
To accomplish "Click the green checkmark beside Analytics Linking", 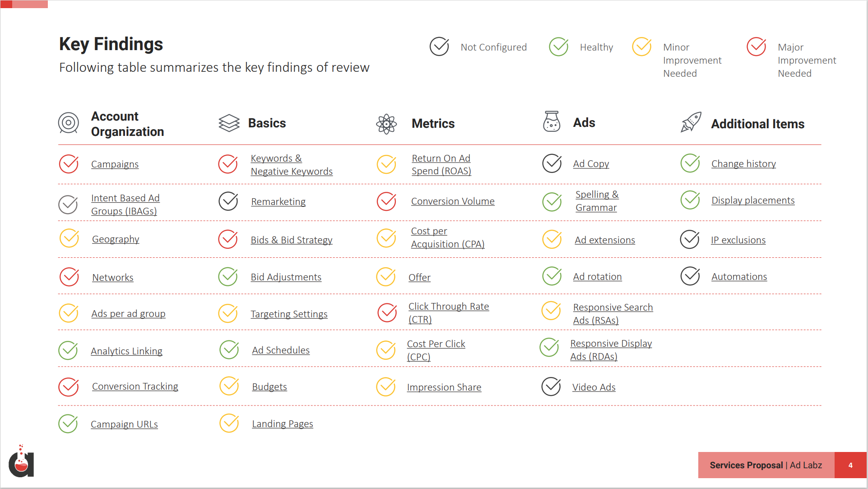I will pyautogui.click(x=68, y=350).
